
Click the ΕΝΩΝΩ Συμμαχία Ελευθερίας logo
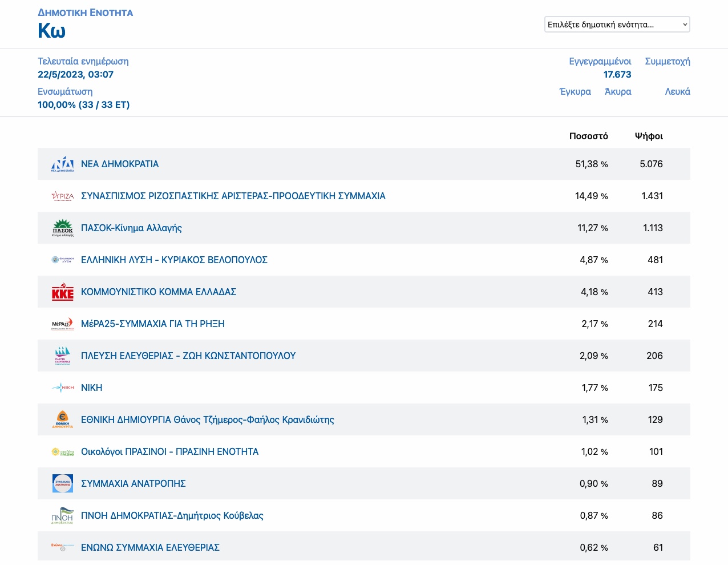pos(63,547)
